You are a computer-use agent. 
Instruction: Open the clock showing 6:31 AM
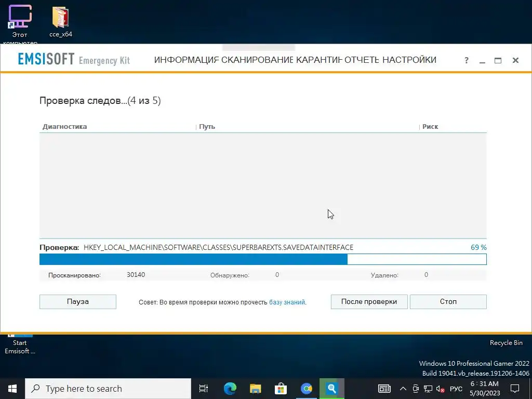[485, 389]
